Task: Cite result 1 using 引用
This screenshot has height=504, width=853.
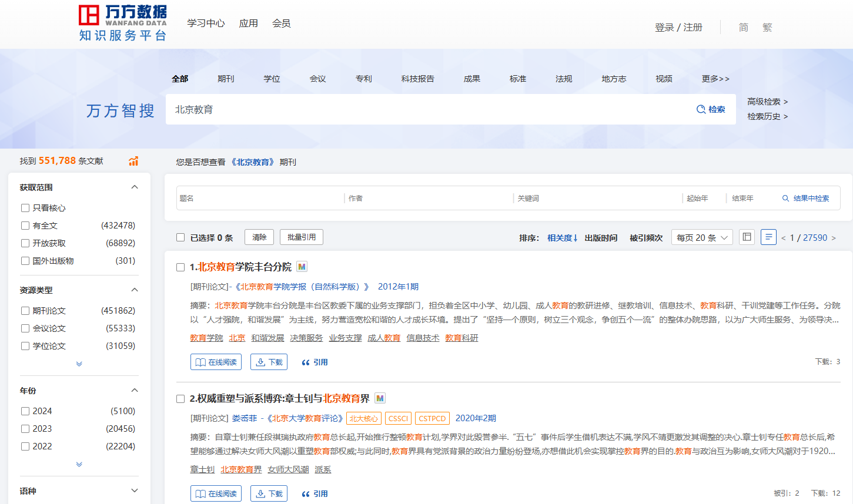Action: [x=315, y=362]
